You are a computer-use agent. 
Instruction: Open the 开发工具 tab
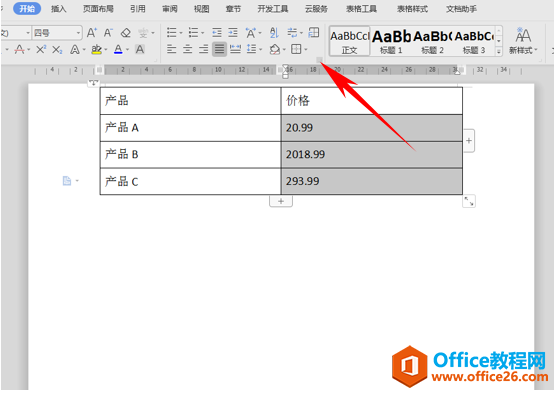coord(273,9)
